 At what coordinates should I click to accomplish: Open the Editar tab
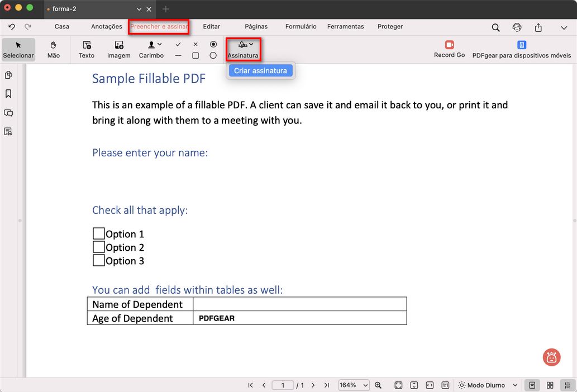[212, 26]
